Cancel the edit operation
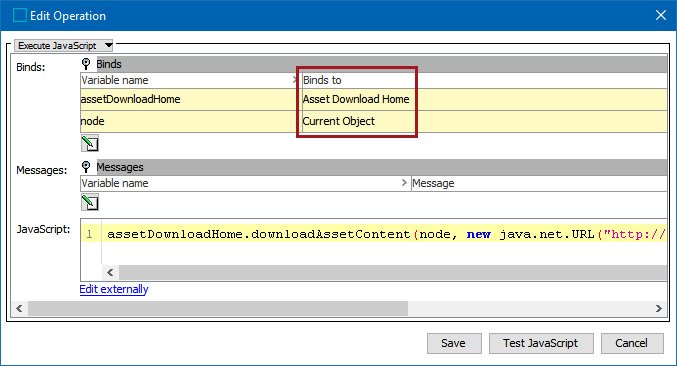 632,343
